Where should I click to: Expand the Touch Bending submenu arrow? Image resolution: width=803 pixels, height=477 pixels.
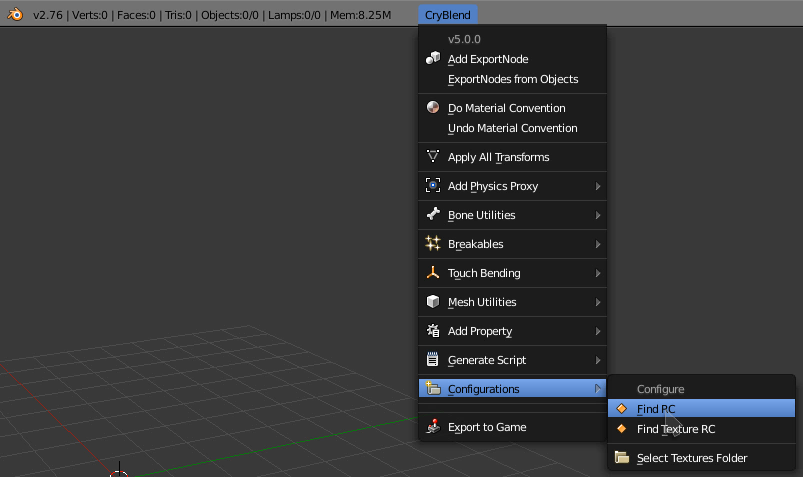point(598,273)
